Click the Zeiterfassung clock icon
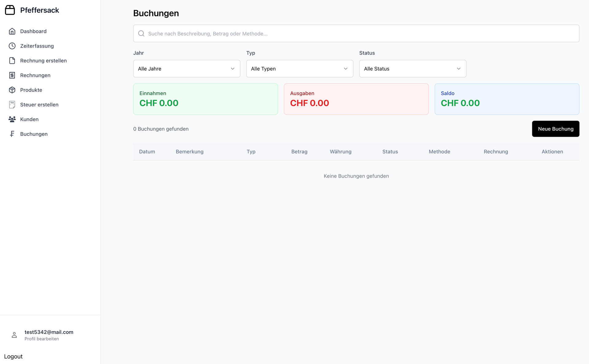589x364 pixels. click(12, 46)
